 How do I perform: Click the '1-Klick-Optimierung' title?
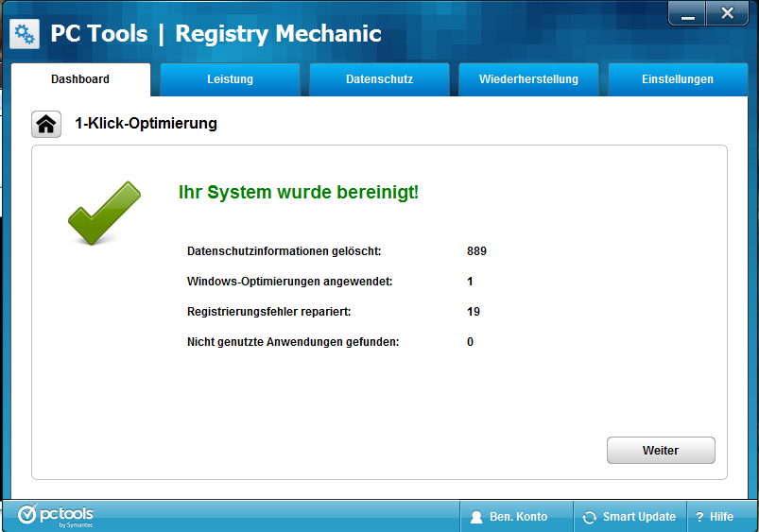pos(146,124)
